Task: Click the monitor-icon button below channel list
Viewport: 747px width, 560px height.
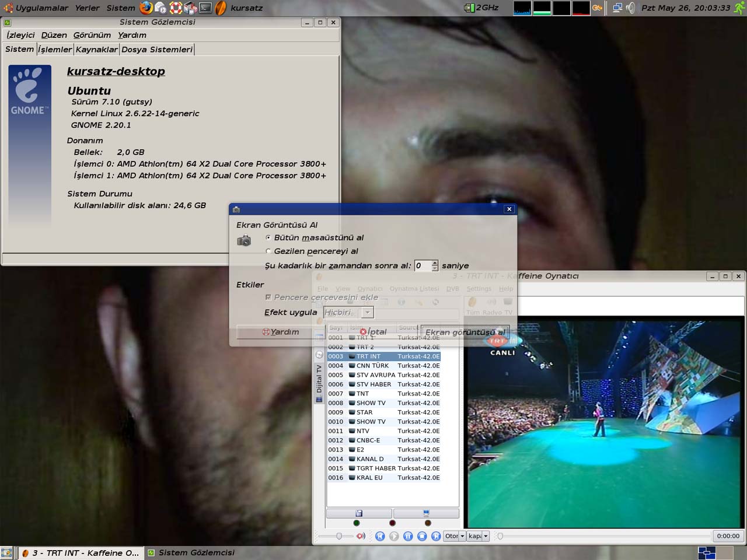Action: [x=426, y=513]
